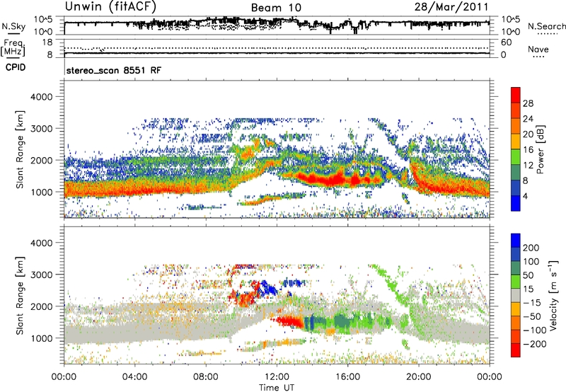Click the '50' velocity colorbar label
566x392 pixels.
[528, 275]
